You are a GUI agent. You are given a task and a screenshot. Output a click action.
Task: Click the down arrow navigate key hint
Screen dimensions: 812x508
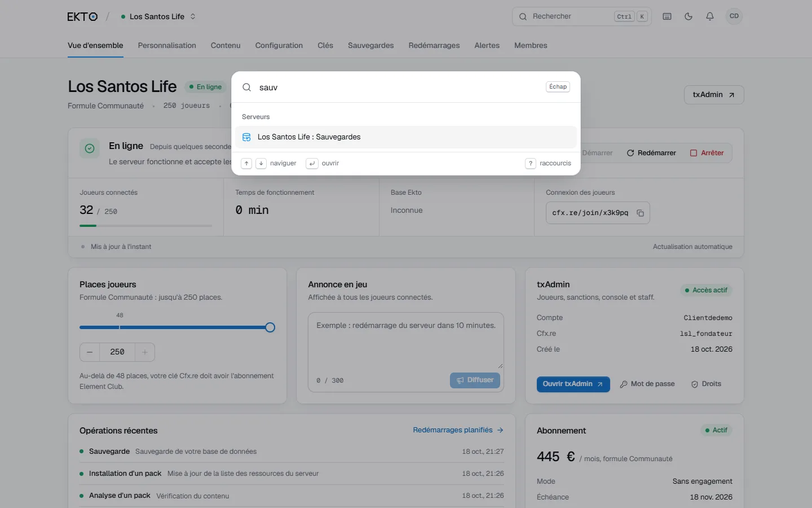point(261,163)
